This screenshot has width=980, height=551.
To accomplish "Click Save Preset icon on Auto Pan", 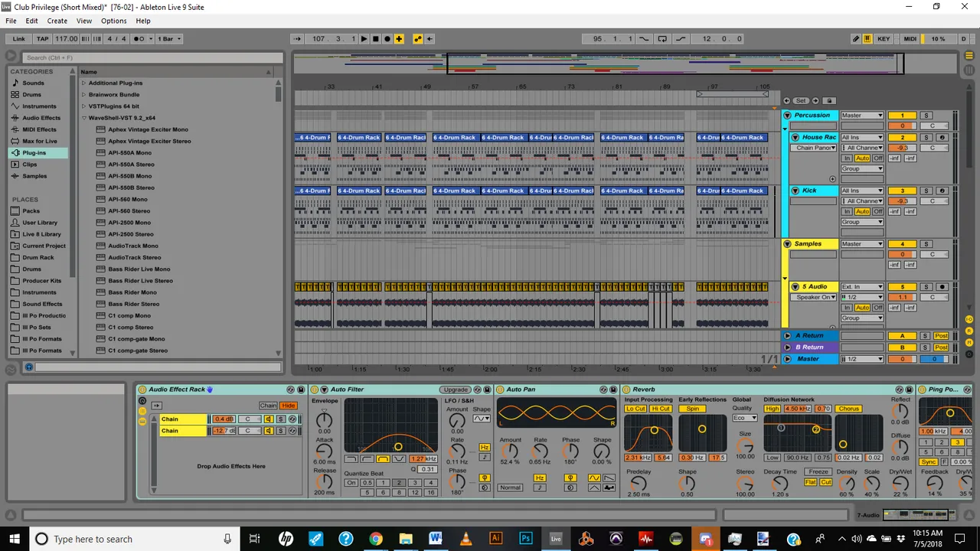I will click(612, 390).
